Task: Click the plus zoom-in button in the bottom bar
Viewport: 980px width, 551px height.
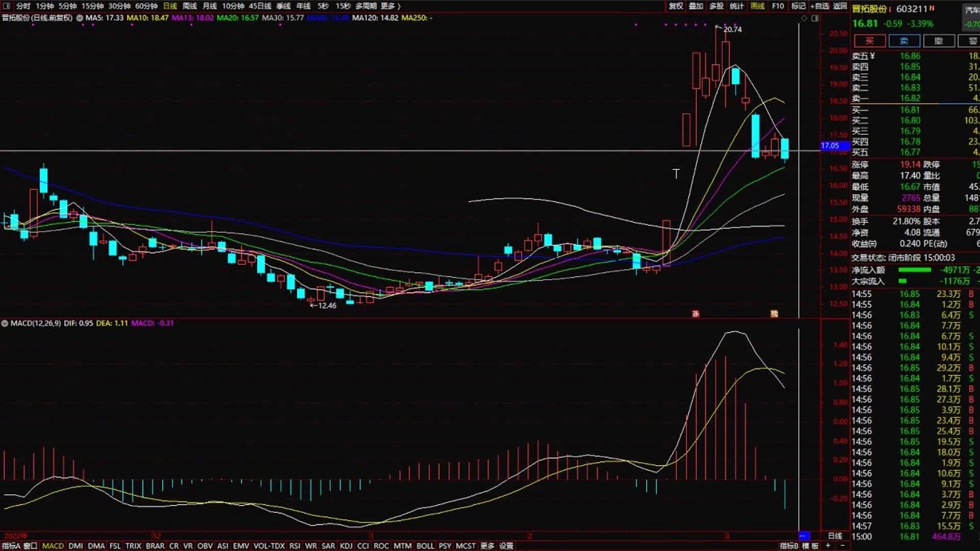Action: (x=828, y=545)
